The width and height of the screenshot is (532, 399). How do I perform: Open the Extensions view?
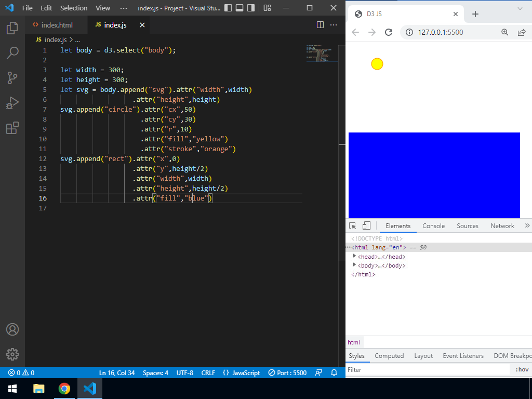click(12, 128)
